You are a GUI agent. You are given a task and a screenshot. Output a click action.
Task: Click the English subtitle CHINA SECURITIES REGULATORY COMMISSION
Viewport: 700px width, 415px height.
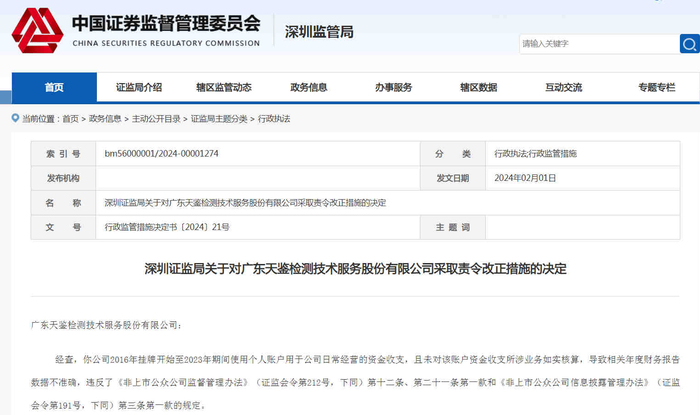coord(166,43)
